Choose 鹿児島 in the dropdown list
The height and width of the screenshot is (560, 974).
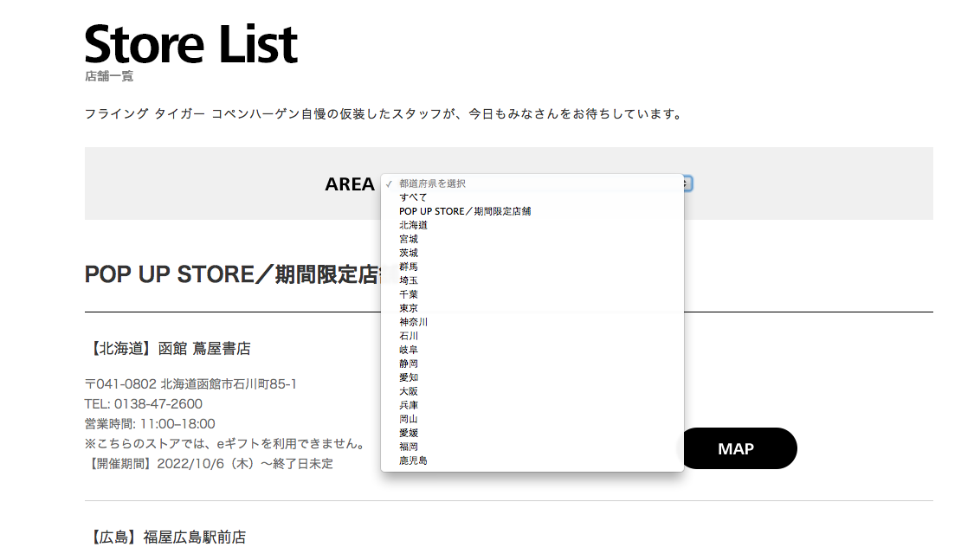click(532, 460)
